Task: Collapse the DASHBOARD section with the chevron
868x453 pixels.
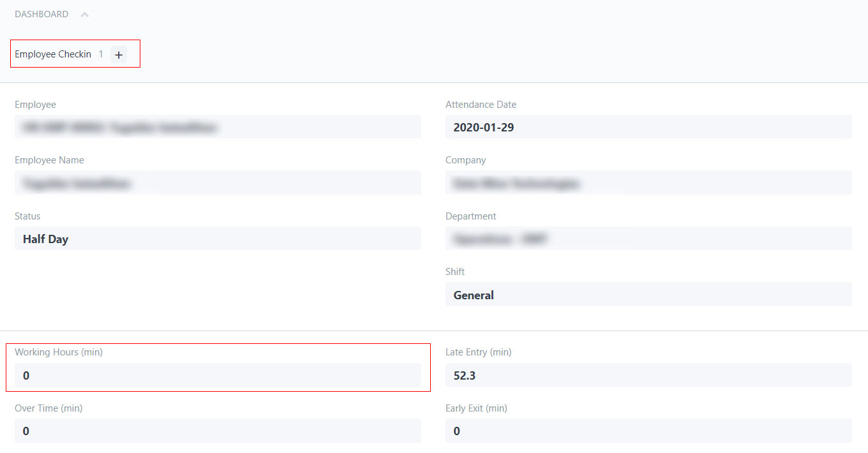Action: pyautogui.click(x=84, y=13)
